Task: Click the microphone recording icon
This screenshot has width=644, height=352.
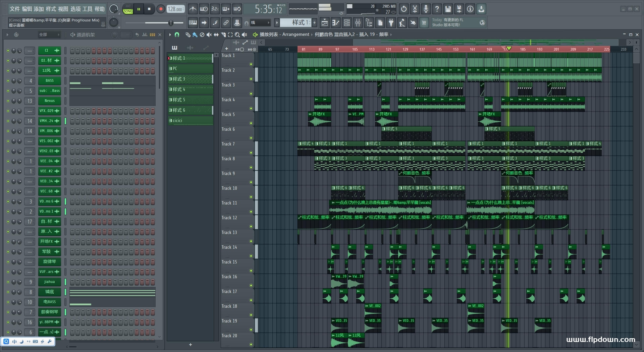Action: pyautogui.click(x=426, y=9)
